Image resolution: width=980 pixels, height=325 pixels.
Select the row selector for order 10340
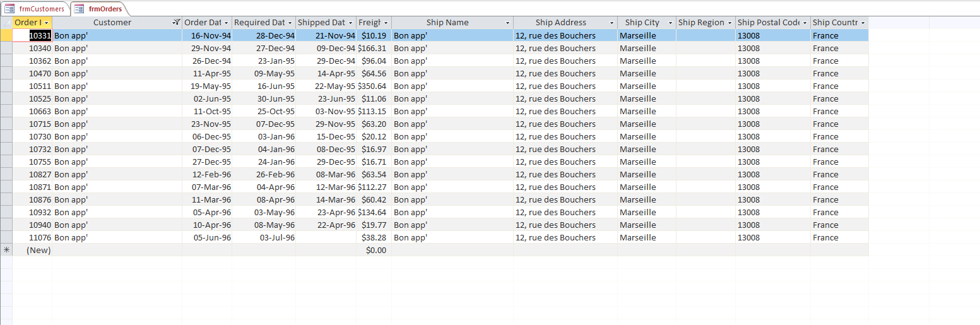[6, 48]
